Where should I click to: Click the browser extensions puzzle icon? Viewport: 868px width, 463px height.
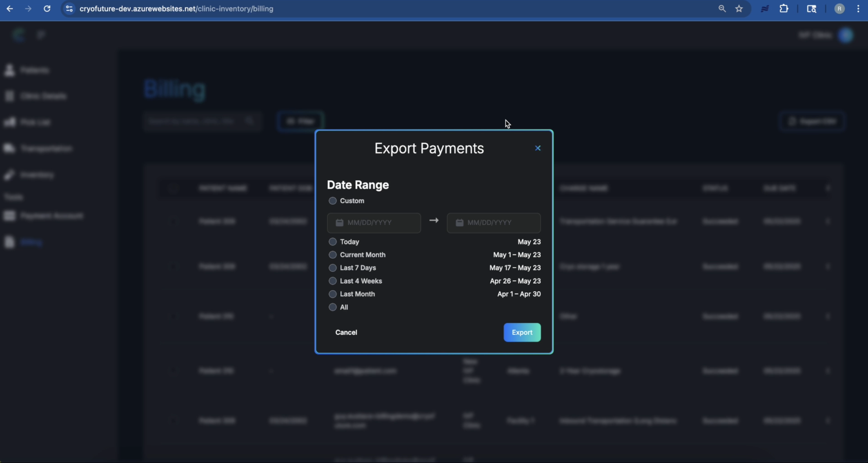click(784, 9)
